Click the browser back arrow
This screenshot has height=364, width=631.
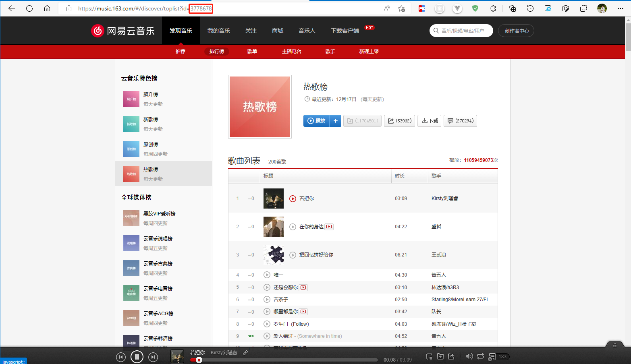(12, 8)
